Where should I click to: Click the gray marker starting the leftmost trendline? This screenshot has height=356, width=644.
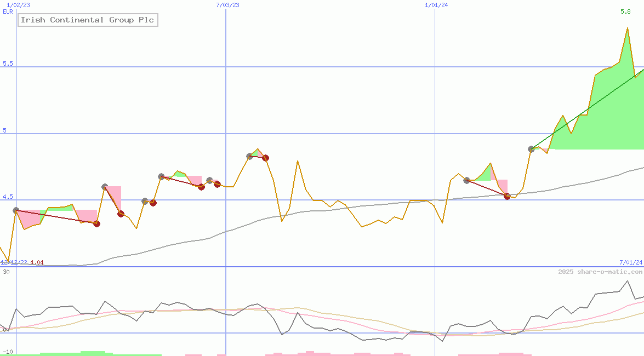(x=15, y=210)
